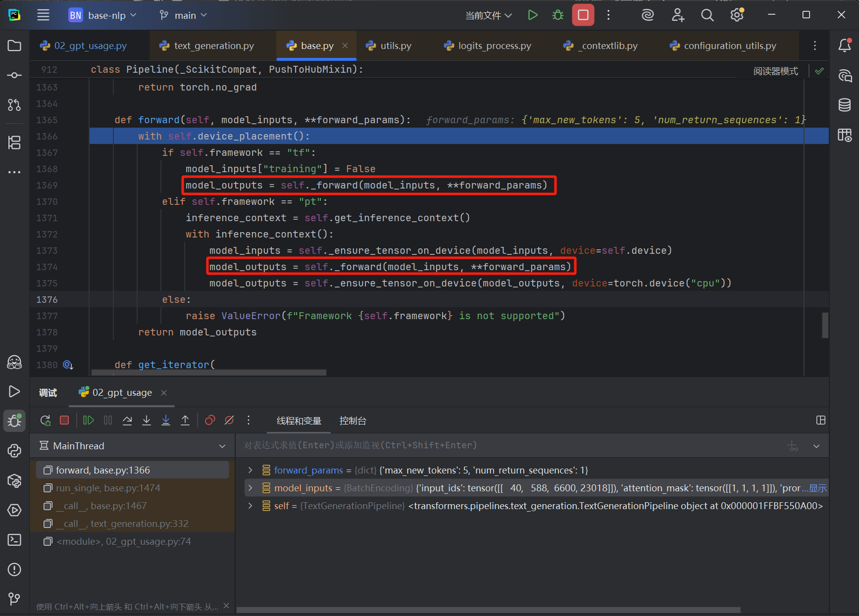
Task: Toggle debugger layout settings icon
Action: tap(820, 421)
